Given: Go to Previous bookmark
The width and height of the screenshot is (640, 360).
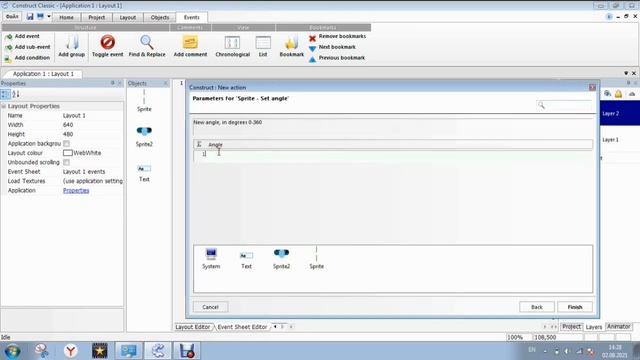Looking at the screenshot, I should tap(337, 58).
